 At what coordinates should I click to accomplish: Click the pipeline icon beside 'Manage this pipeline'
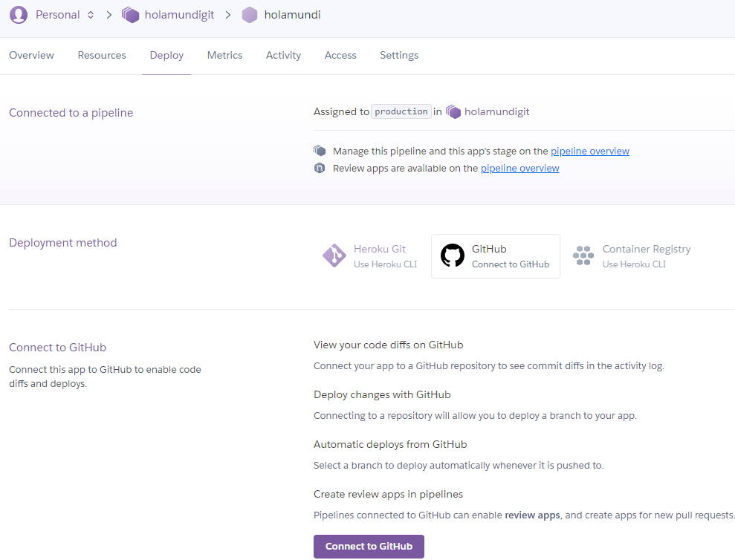click(x=320, y=150)
